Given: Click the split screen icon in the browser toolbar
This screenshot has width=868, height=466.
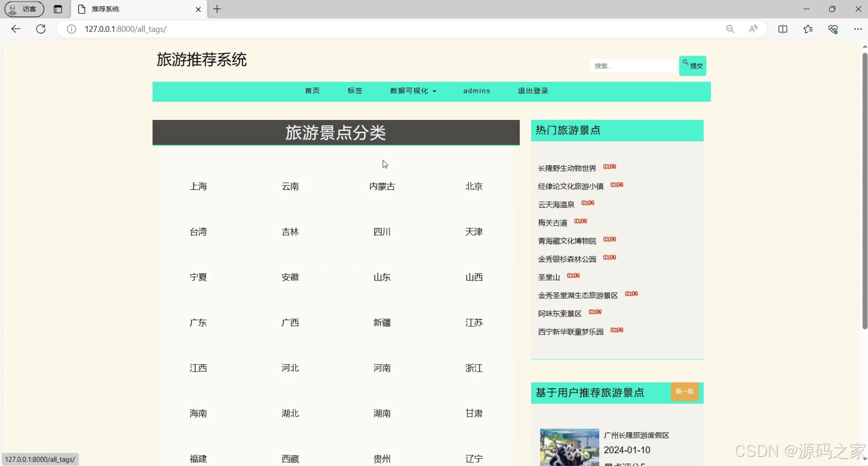Looking at the screenshot, I should [x=783, y=29].
